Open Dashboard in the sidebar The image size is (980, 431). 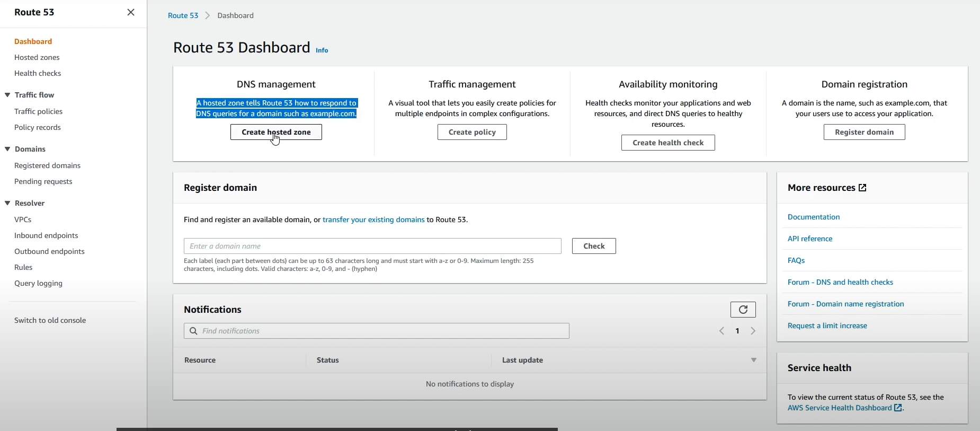click(x=33, y=41)
